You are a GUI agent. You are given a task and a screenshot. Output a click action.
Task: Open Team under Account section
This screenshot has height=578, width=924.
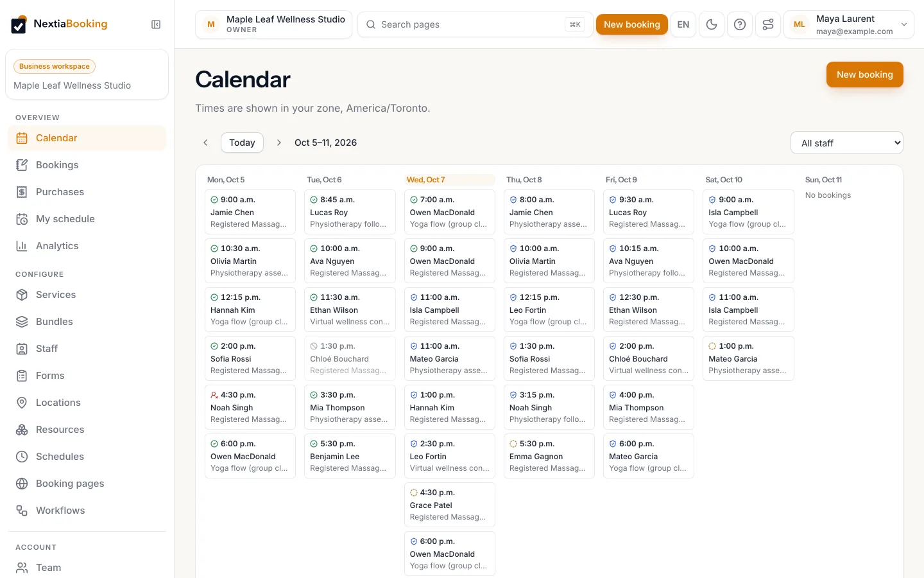coord(87,568)
